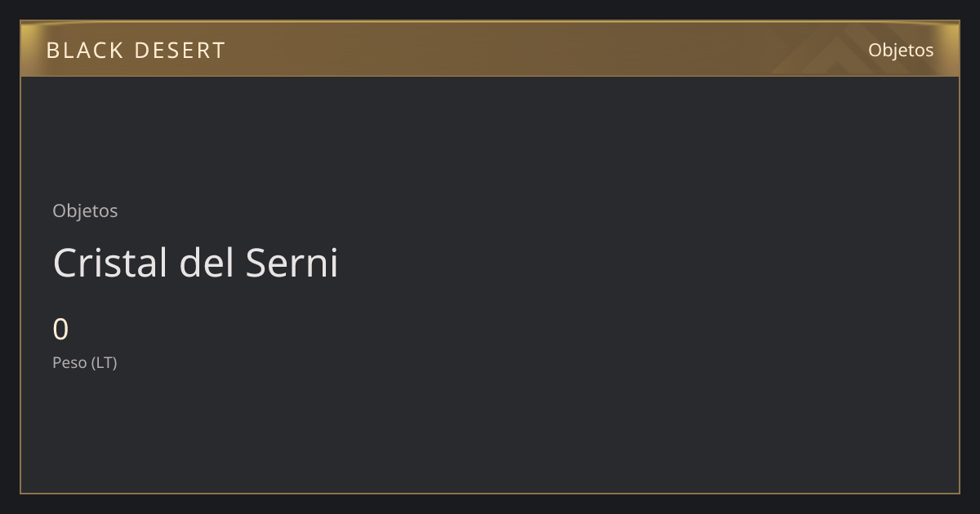Click the word Serni in the title
The height and width of the screenshot is (514, 980).
coord(292,263)
